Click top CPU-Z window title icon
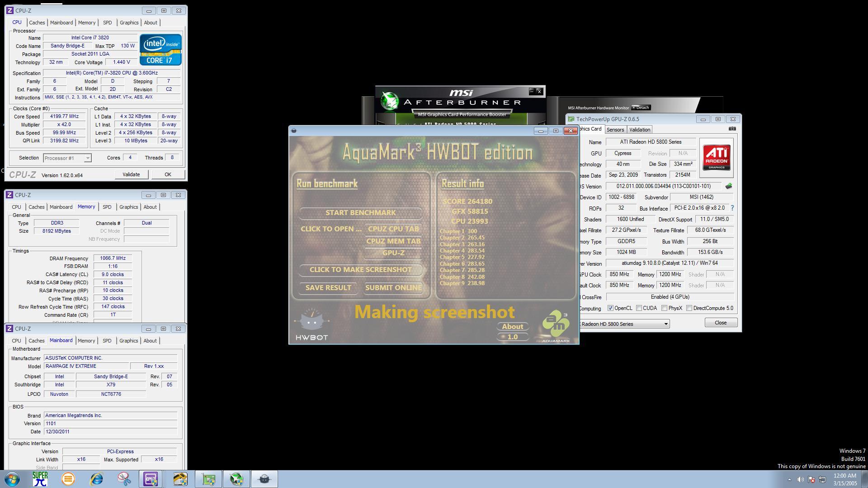The image size is (868, 488). pyautogui.click(x=9, y=10)
